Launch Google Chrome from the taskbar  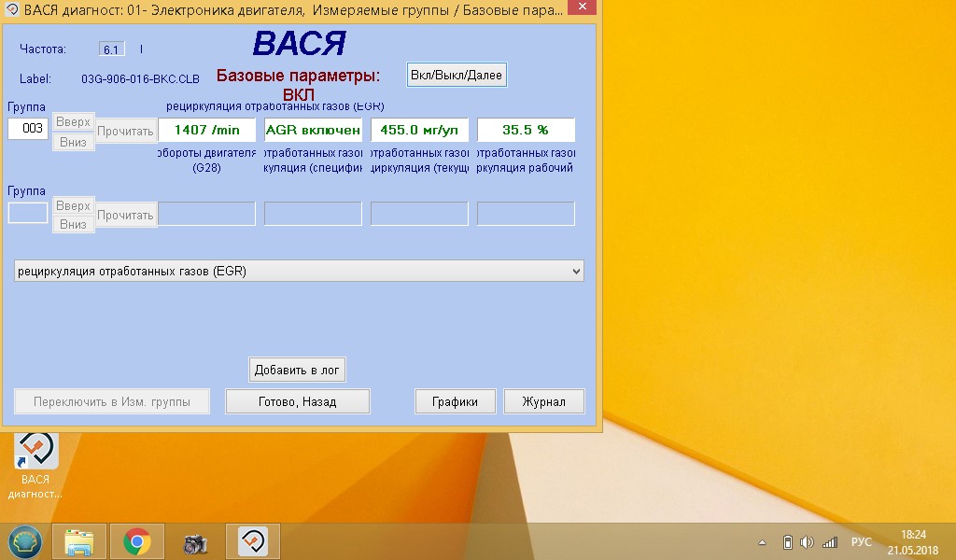(x=136, y=541)
